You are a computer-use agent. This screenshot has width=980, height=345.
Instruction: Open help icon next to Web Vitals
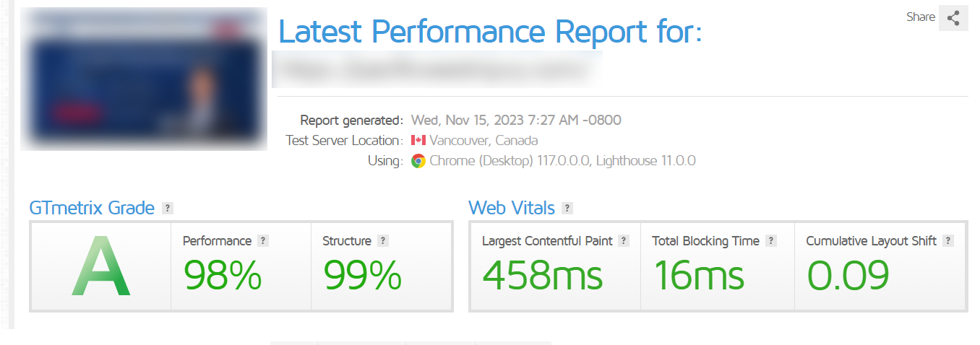(x=567, y=209)
